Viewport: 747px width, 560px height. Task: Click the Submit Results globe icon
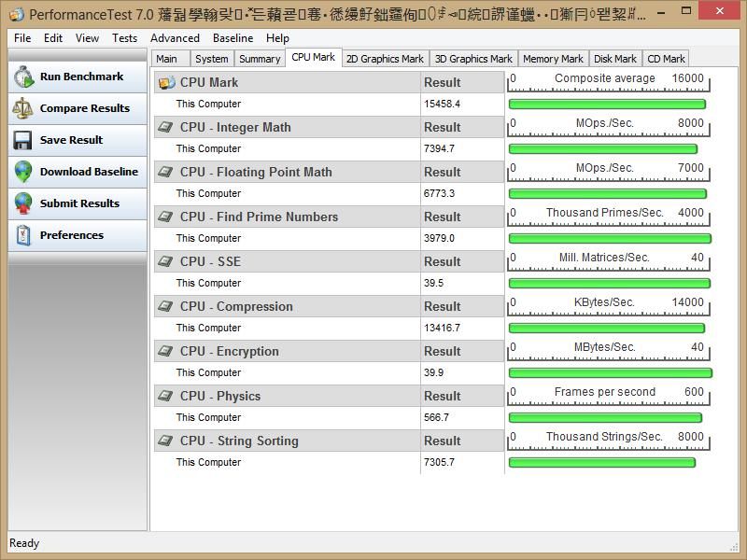point(22,203)
